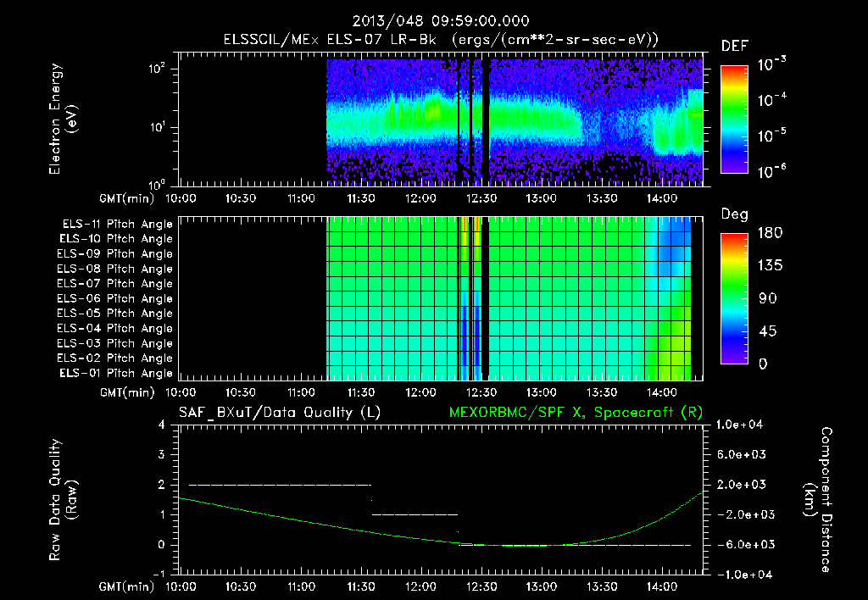Select the ELS-09 Pitch Angle row label

115,254
